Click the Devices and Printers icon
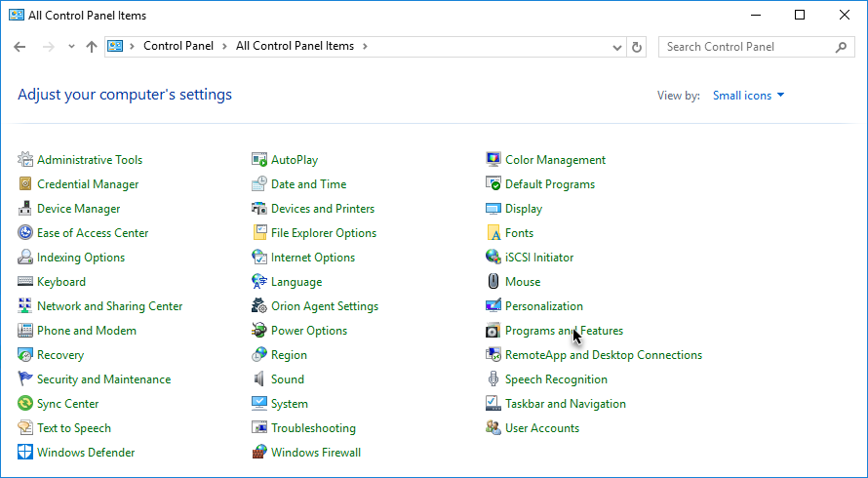The width and height of the screenshot is (868, 478). pos(259,208)
